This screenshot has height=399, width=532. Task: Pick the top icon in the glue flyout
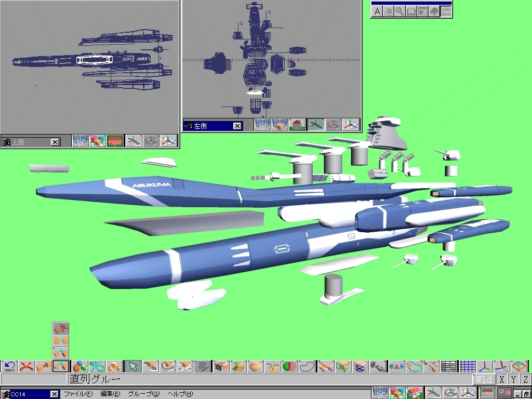(x=61, y=328)
